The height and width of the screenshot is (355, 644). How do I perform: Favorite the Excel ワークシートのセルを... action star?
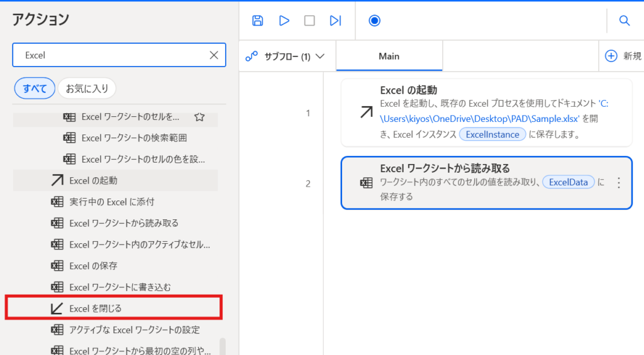pos(199,117)
